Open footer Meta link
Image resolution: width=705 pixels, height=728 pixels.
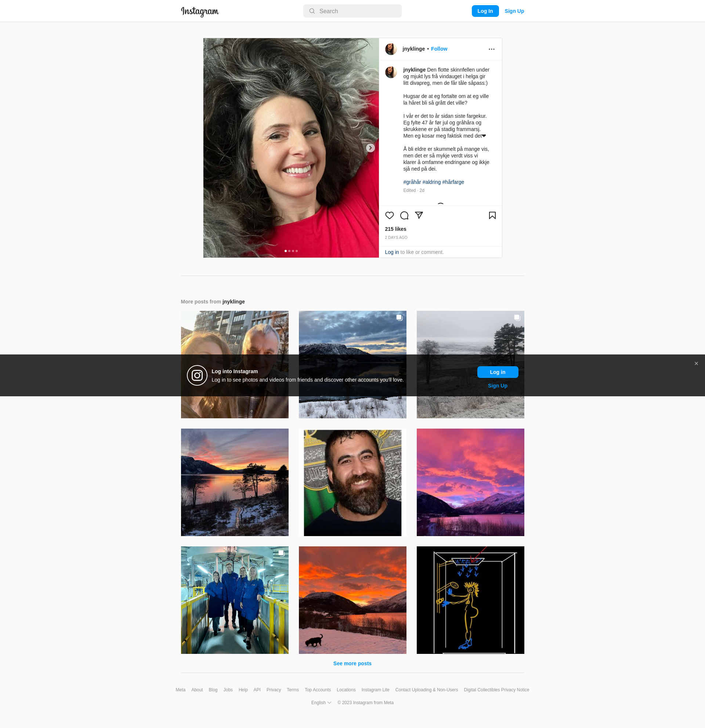[181, 690]
